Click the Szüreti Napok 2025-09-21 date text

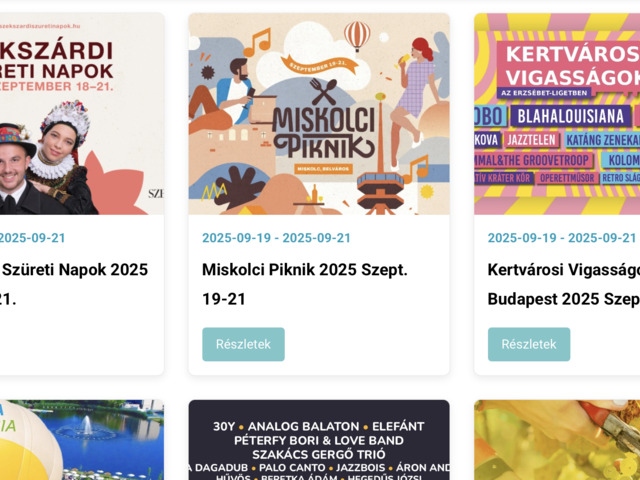click(33, 238)
